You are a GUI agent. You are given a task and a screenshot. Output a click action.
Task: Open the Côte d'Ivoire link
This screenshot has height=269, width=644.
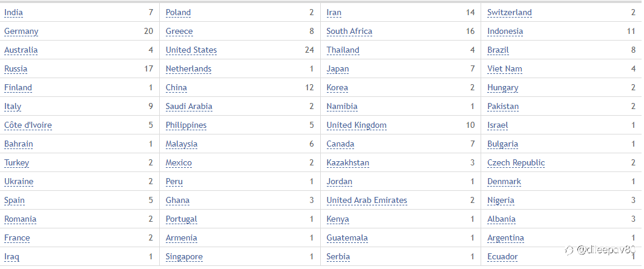pyautogui.click(x=28, y=125)
